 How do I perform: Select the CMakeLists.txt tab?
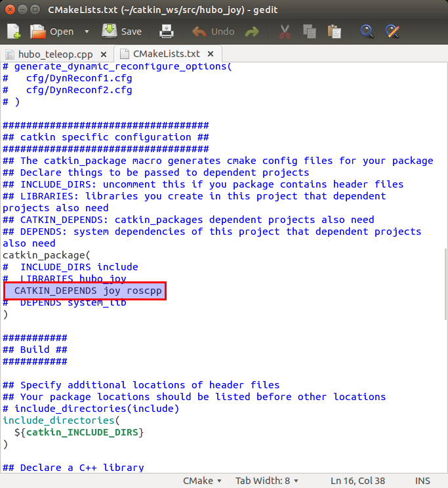(x=166, y=54)
